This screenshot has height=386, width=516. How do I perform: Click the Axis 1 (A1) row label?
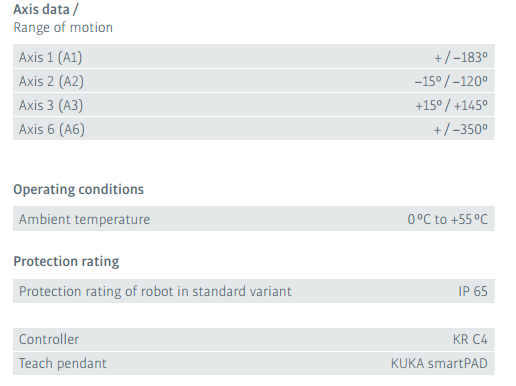[50, 57]
